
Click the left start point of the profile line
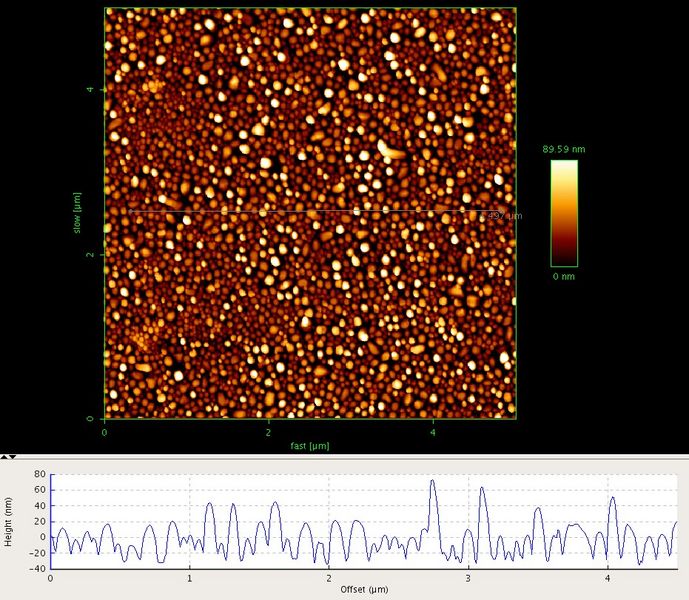[x=130, y=211]
